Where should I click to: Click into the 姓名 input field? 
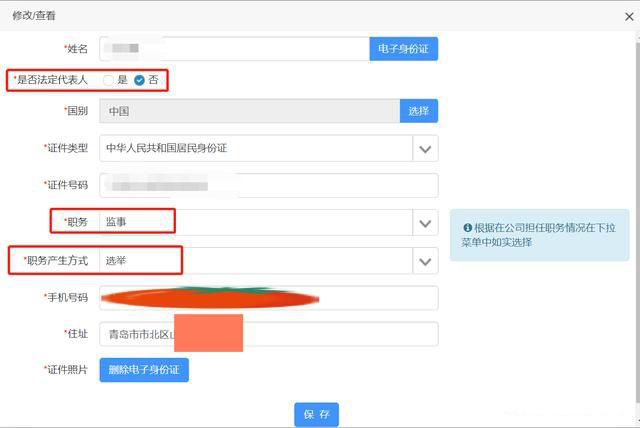(x=235, y=49)
